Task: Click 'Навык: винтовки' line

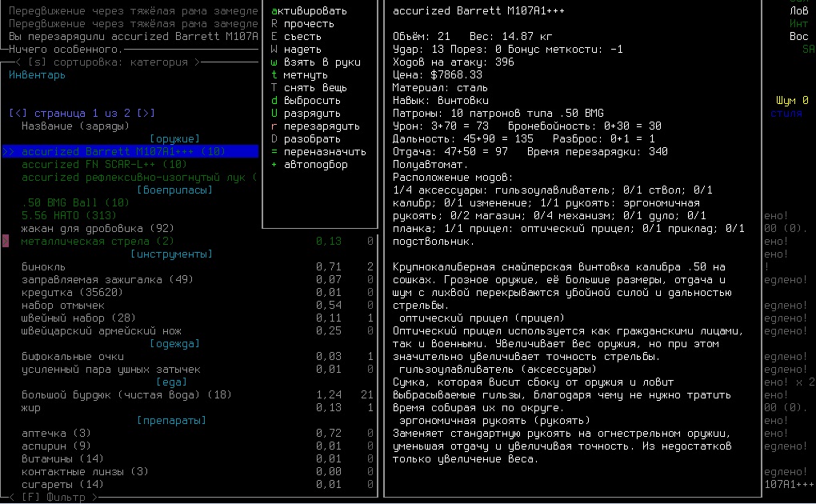Action: [x=440, y=101]
